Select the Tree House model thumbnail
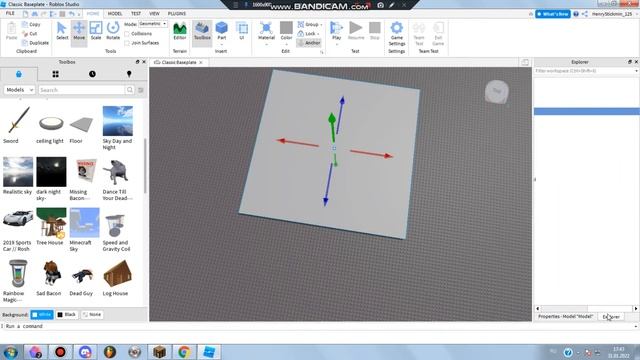Viewport: 640px width, 360px height. (x=51, y=222)
